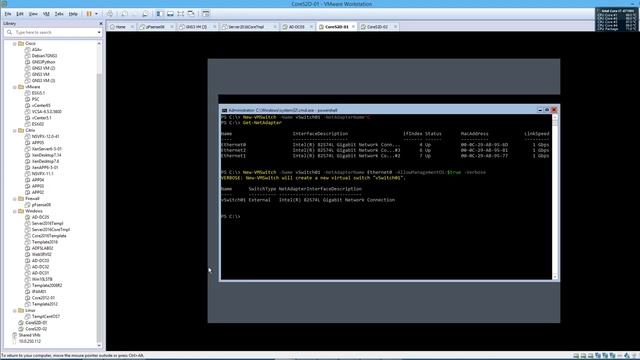
Task: Click the console view toolbar icon
Action: 206,14
